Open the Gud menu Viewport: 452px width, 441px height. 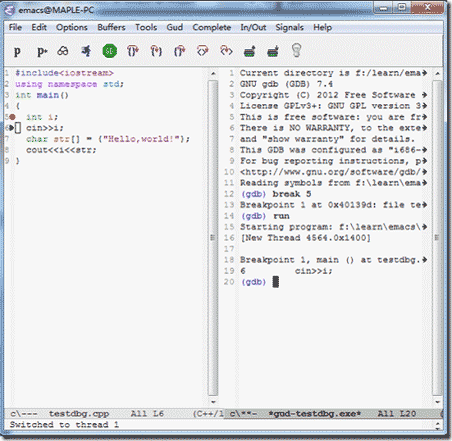click(175, 27)
